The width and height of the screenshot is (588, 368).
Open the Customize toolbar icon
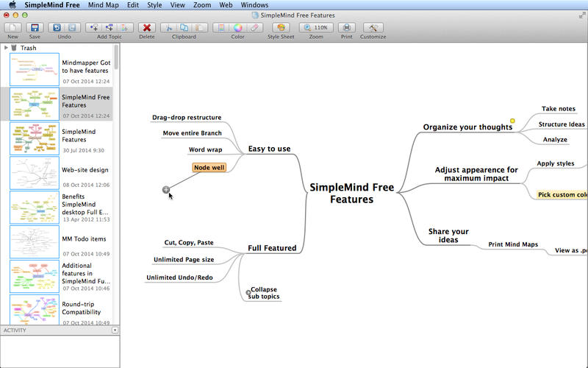[373, 27]
